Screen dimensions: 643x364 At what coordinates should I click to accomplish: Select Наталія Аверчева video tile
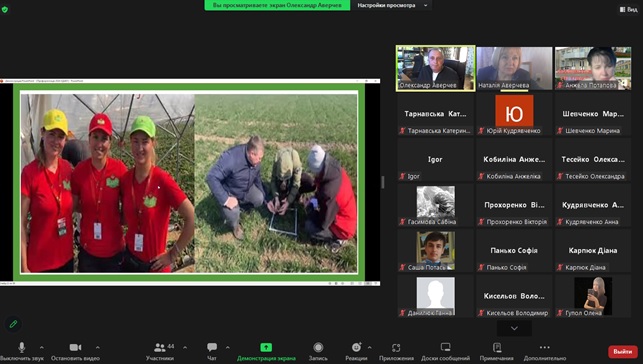coord(514,68)
